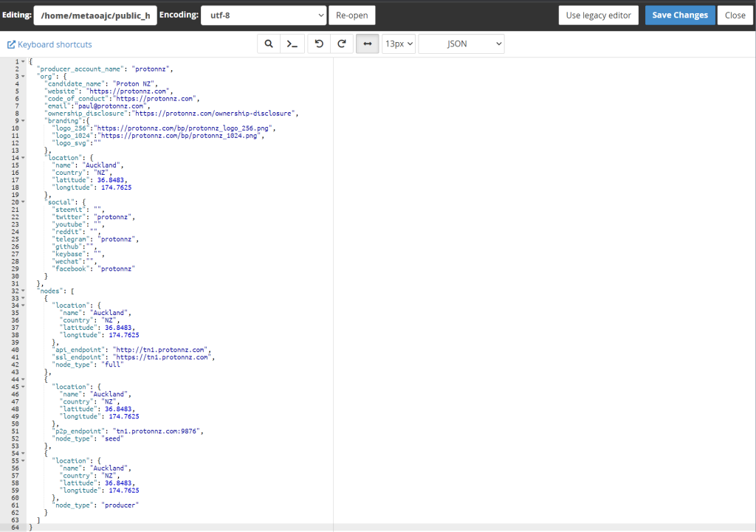756x532 pixels.
Task: Collapse the "nodes" array at line 32
Action: [23, 291]
